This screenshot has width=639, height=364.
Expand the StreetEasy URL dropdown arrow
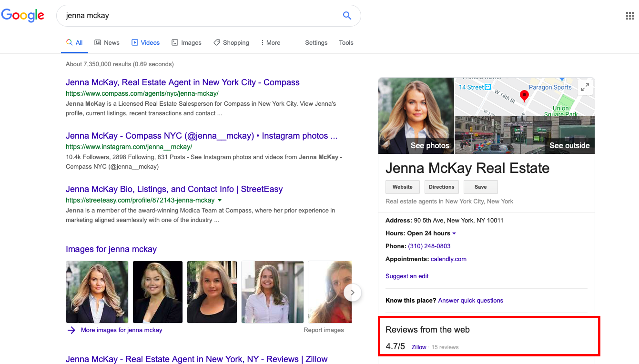click(220, 201)
